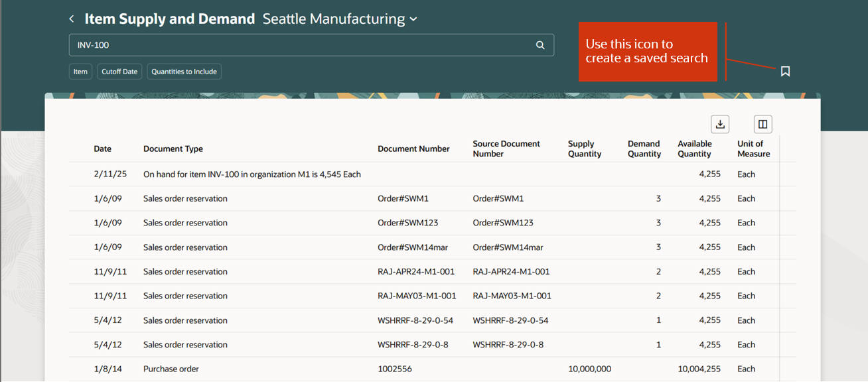Open the Cutoff Date filter chip

coord(119,72)
